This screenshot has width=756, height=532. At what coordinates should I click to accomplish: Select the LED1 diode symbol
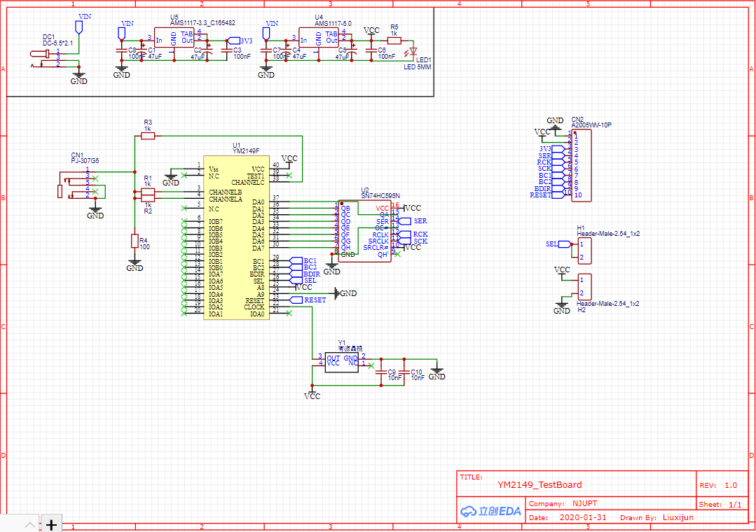411,50
